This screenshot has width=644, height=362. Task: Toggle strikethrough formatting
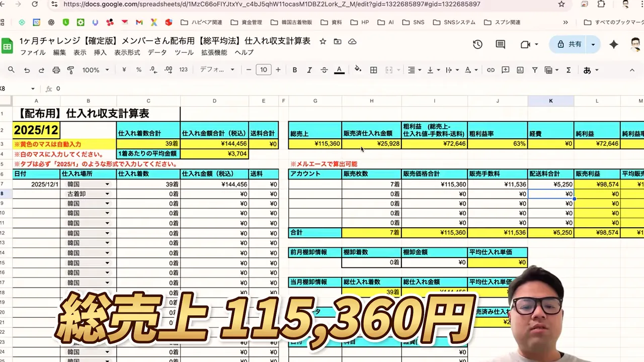click(x=325, y=70)
